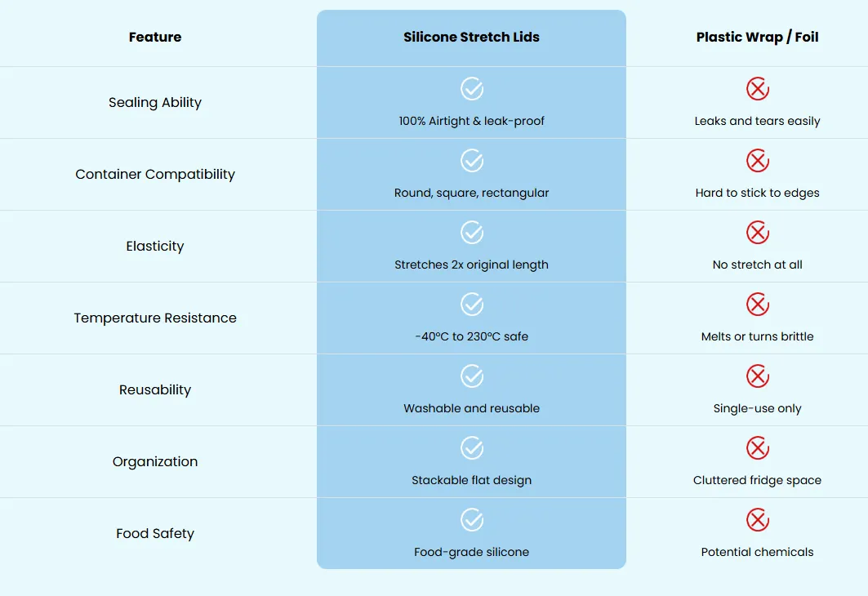
Task: Click the red X above Leaks and tears easily
Action: [757, 88]
